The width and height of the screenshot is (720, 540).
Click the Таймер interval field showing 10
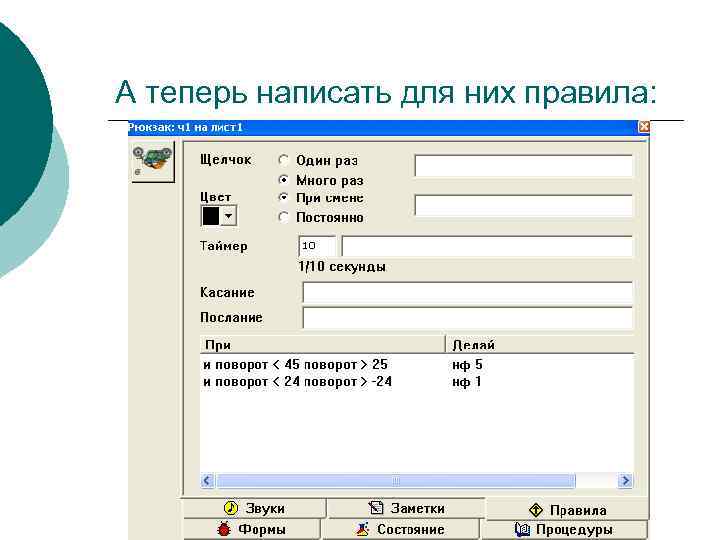[317, 246]
